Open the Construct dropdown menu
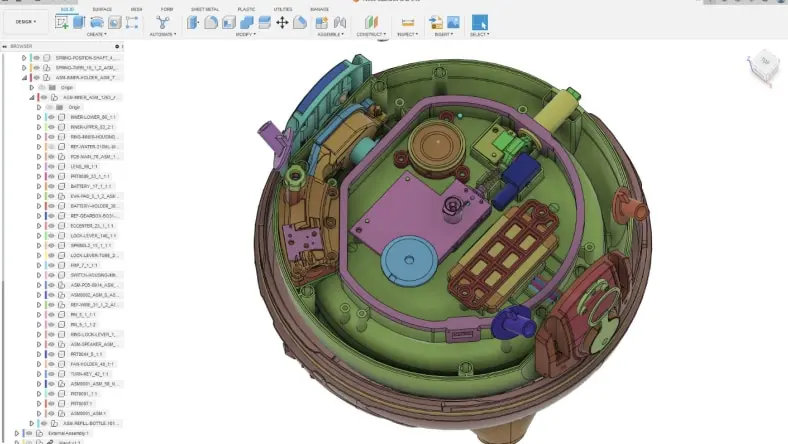Image resolution: width=788 pixels, height=444 pixels. click(x=371, y=34)
